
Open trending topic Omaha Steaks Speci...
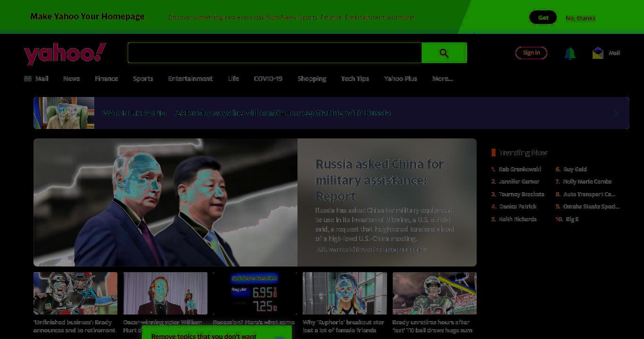[x=591, y=206]
